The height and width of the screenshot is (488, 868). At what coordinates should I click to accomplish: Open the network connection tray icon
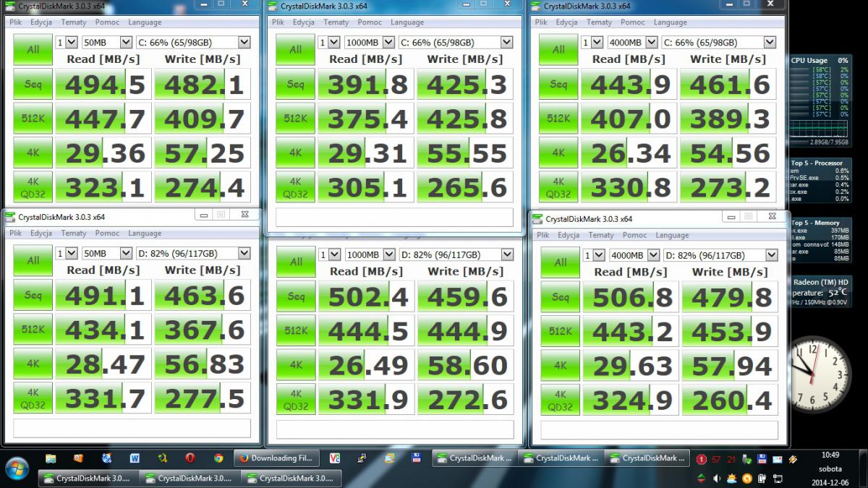778,478
